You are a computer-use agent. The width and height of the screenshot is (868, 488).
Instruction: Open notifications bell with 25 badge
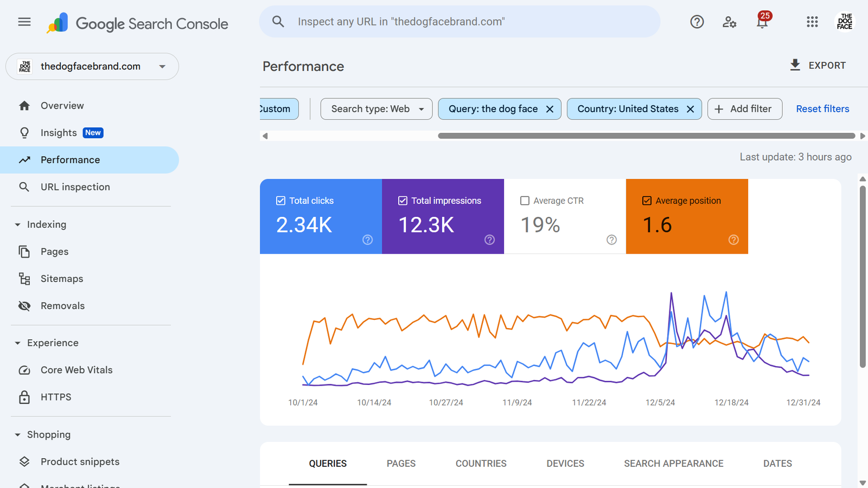click(x=763, y=21)
